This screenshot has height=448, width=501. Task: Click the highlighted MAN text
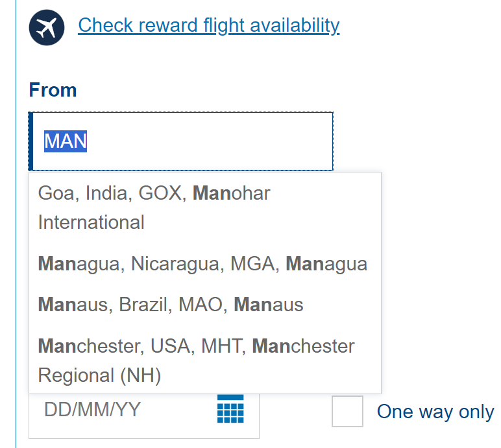[66, 141]
